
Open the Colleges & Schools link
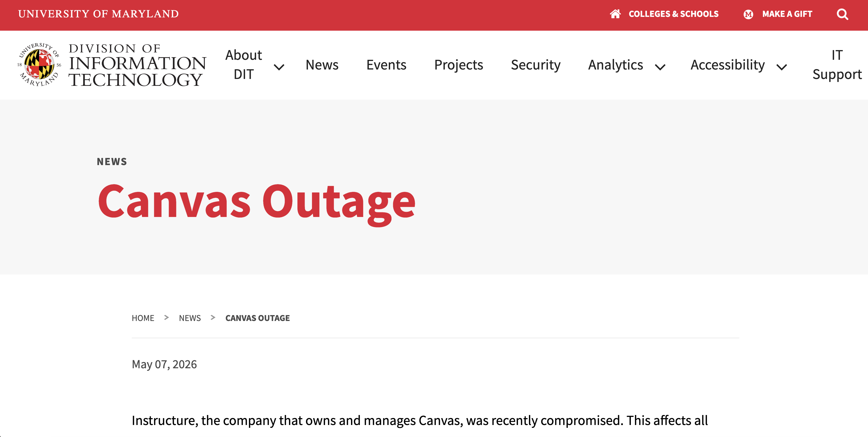[x=673, y=14]
